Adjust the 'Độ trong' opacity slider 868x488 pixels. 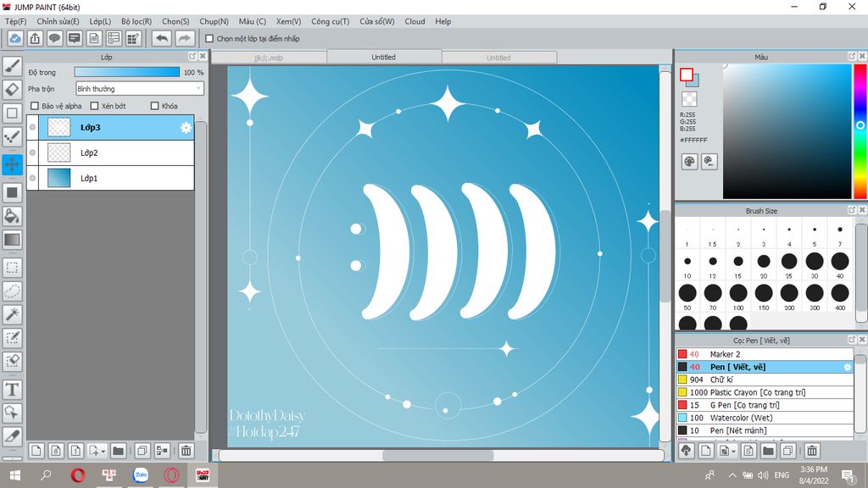127,72
